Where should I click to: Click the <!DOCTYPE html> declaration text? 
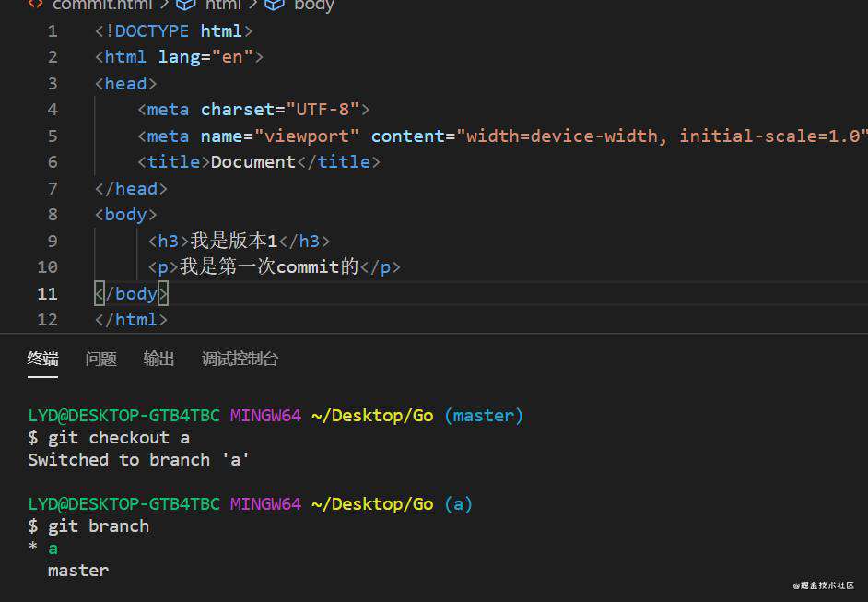click(x=174, y=31)
